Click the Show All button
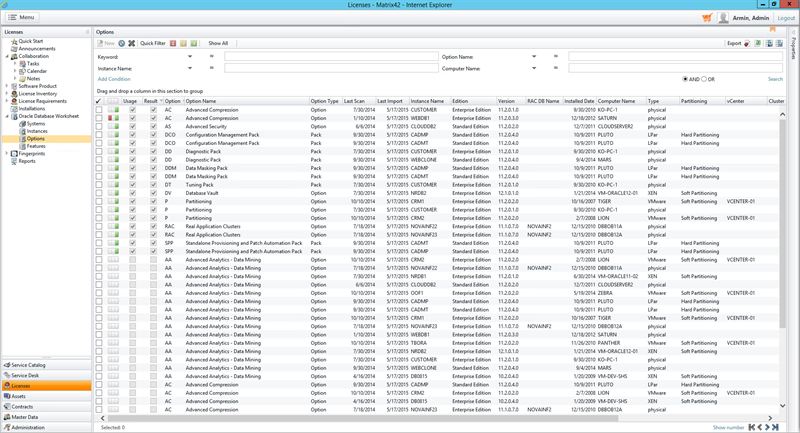Viewport: 800px width, 433px height. tap(217, 43)
